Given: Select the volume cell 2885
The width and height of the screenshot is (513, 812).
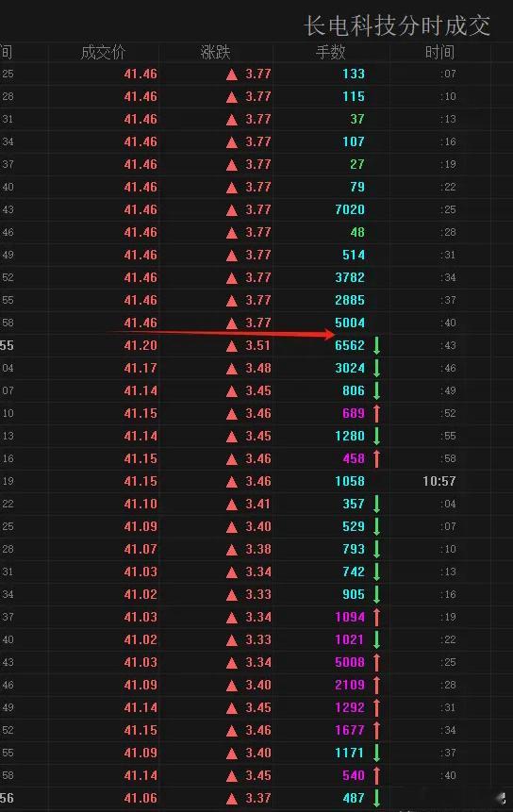Looking at the screenshot, I should point(350,300).
